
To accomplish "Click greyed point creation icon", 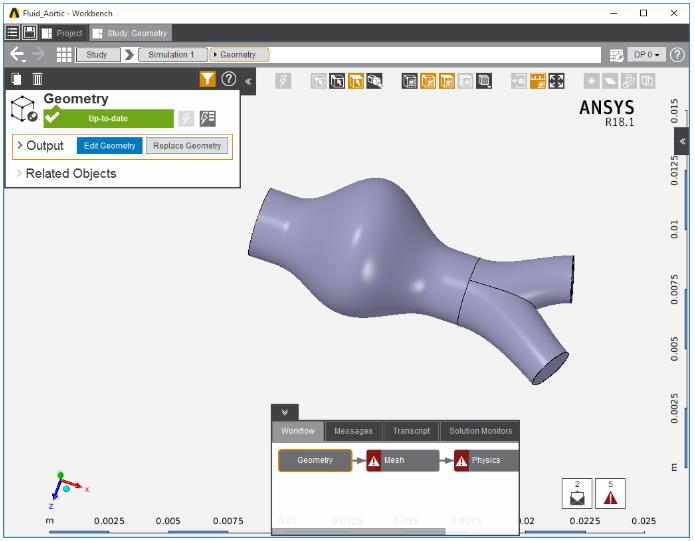I will click(591, 81).
